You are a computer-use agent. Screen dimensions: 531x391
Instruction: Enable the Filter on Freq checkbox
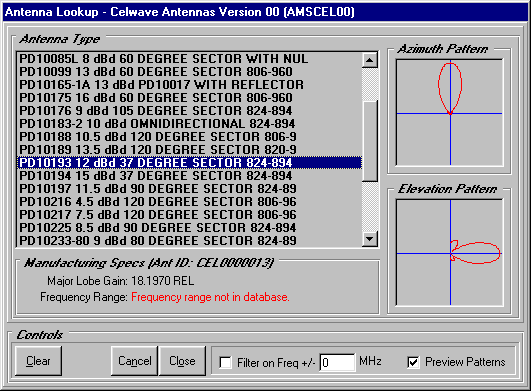(226, 363)
